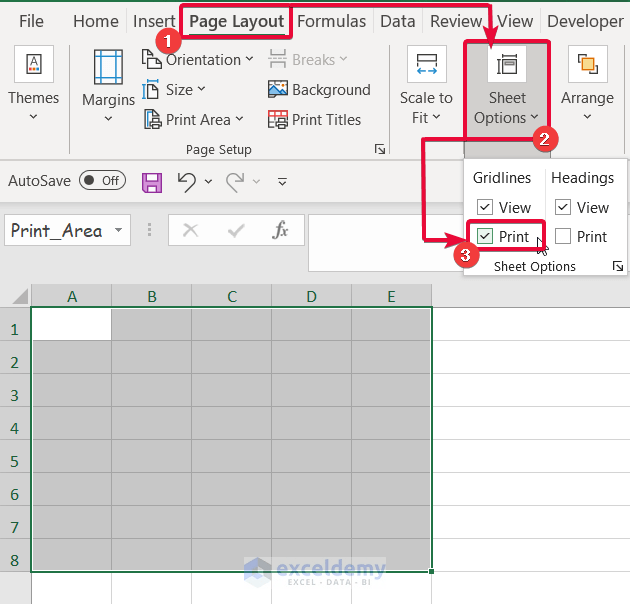The width and height of the screenshot is (630, 604).
Task: Click the formula bar drag handle dots
Action: pos(149,230)
